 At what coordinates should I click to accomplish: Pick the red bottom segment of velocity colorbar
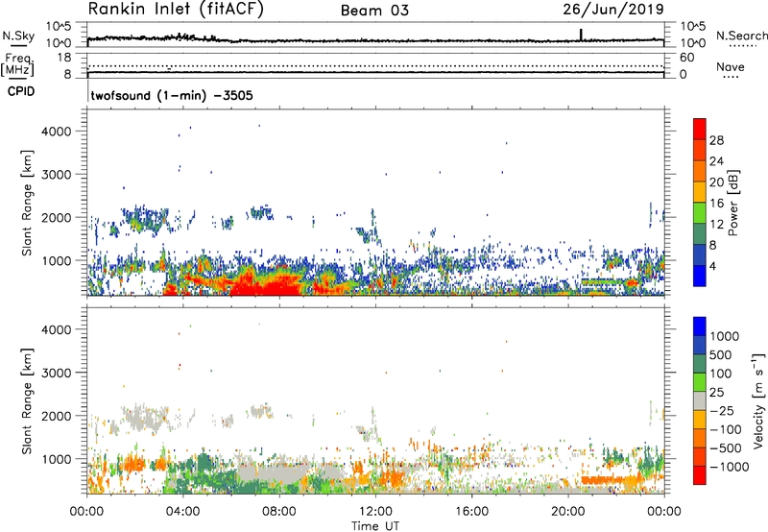700,475
